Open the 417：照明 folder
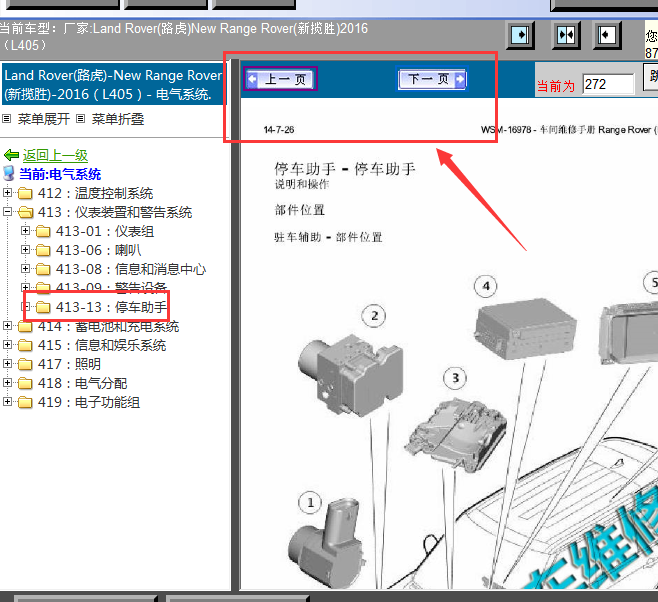Image resolution: width=658 pixels, height=602 pixels. click(69, 364)
